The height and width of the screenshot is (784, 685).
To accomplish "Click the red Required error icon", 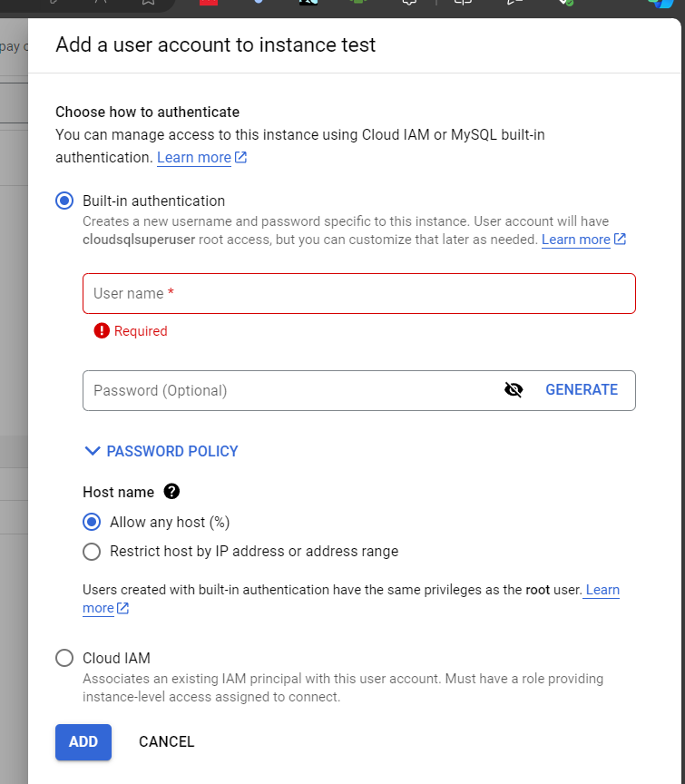I will 102,331.
